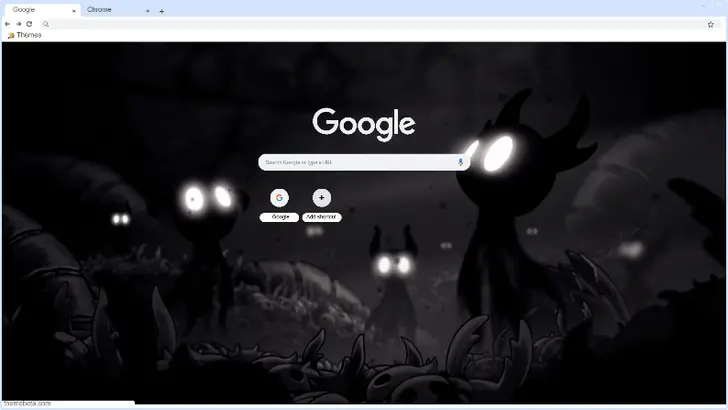Click the Google shortcut label

coord(280,217)
